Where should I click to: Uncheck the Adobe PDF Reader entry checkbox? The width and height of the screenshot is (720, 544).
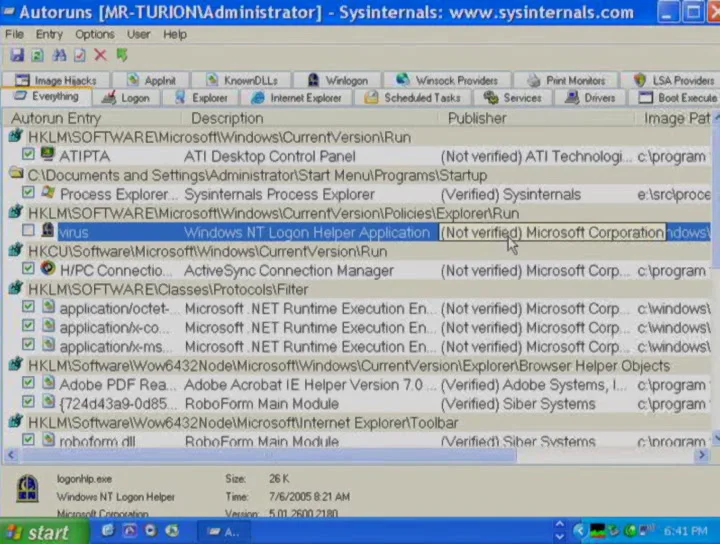[x=28, y=385]
